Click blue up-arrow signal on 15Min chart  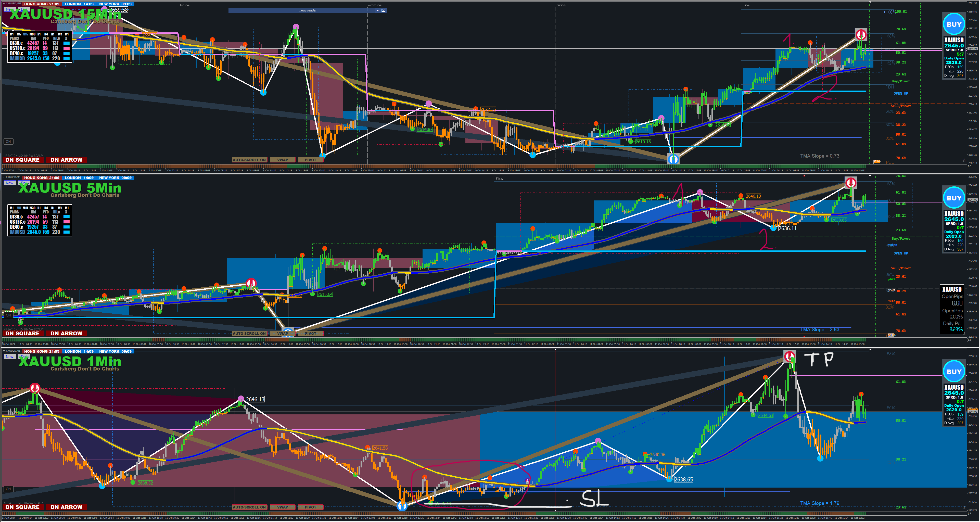pos(673,159)
